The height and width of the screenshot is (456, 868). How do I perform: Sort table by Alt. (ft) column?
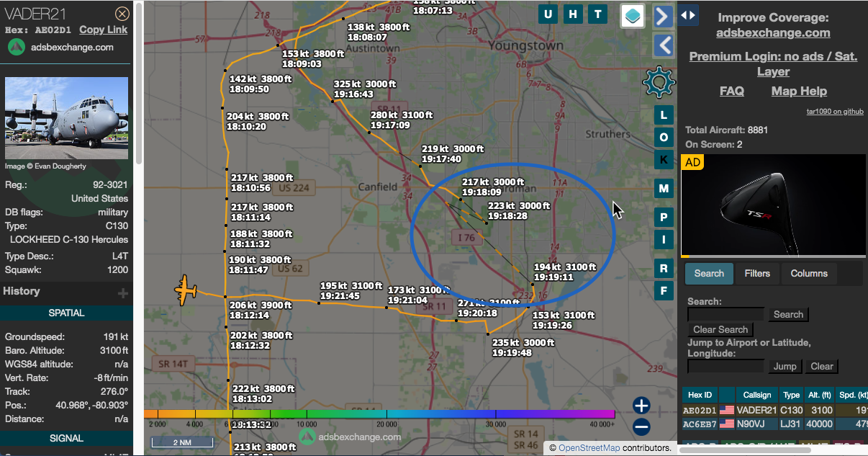(x=820, y=395)
